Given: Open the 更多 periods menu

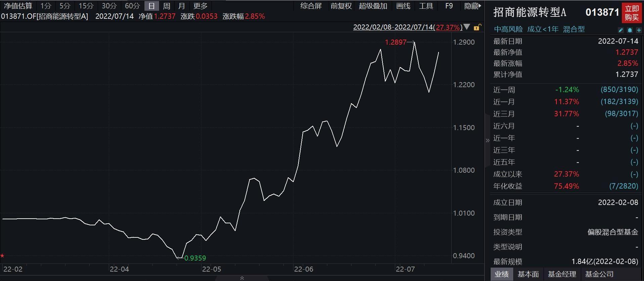Looking at the screenshot, I should click(200, 6).
